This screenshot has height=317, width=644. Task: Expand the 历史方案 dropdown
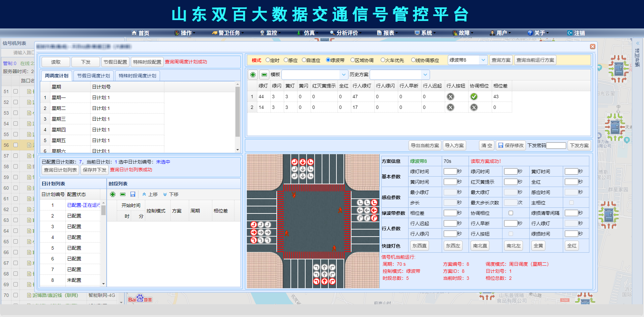click(425, 75)
